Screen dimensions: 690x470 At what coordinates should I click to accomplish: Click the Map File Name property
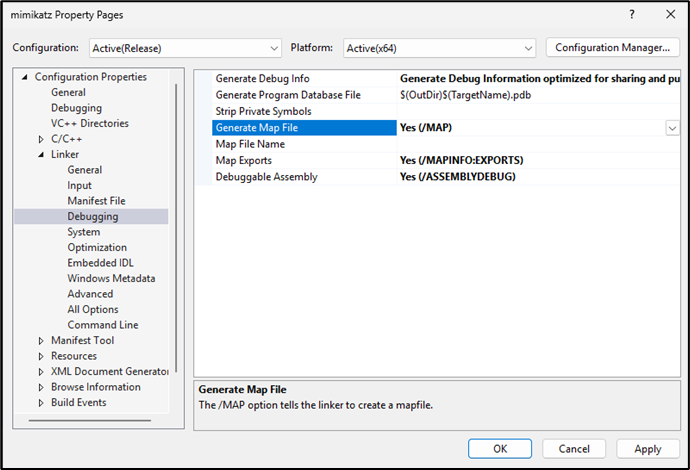(x=250, y=144)
